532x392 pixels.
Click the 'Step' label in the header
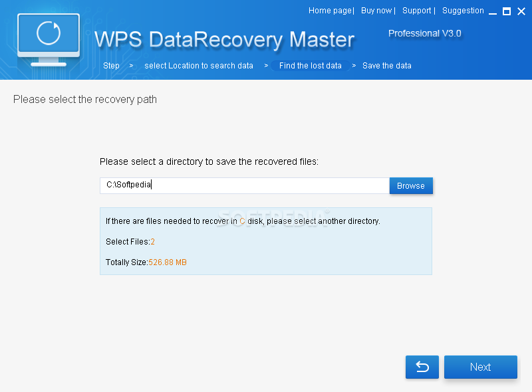111,66
